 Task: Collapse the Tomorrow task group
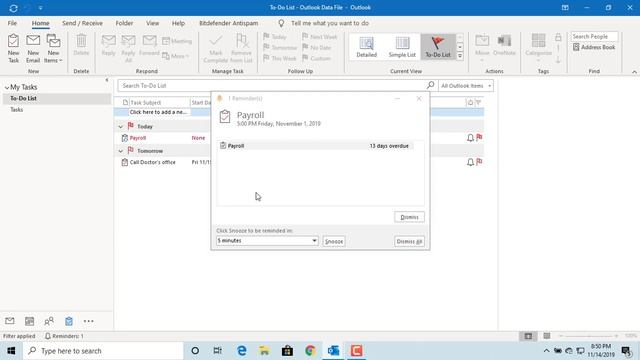click(120, 151)
